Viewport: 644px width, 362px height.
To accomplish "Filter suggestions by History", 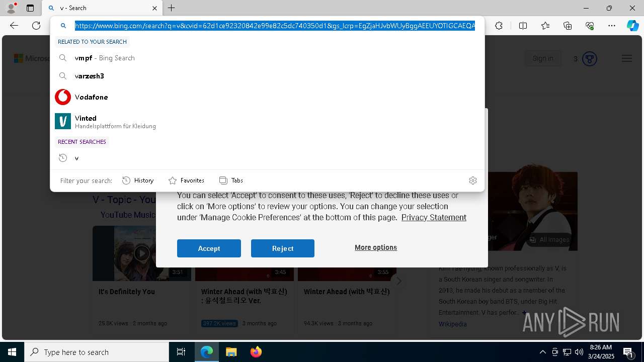I will [x=138, y=180].
